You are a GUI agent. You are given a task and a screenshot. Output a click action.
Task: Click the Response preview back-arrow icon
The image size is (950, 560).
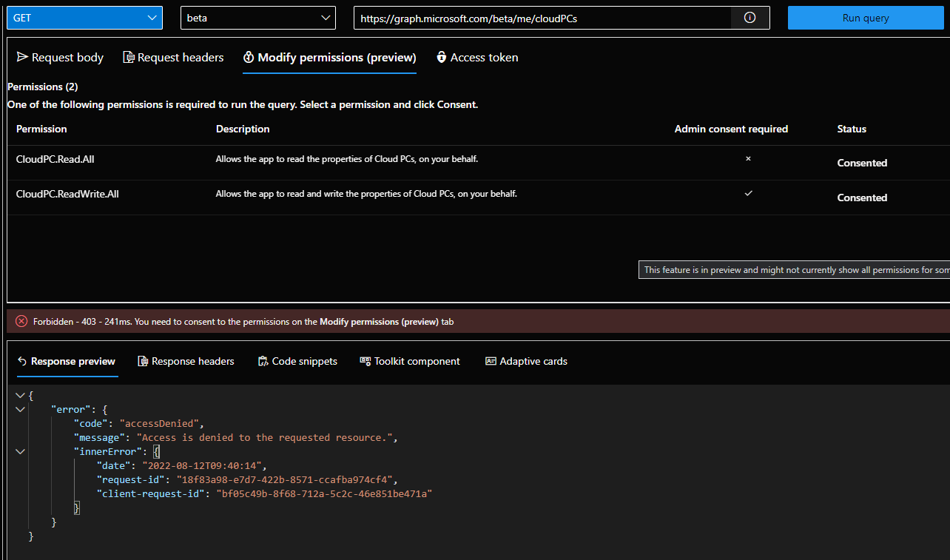21,361
